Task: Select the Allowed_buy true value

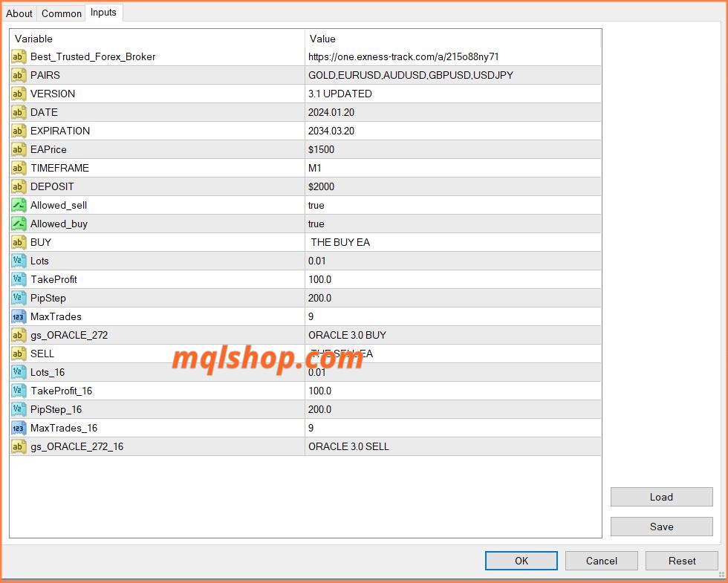Action: (x=316, y=224)
